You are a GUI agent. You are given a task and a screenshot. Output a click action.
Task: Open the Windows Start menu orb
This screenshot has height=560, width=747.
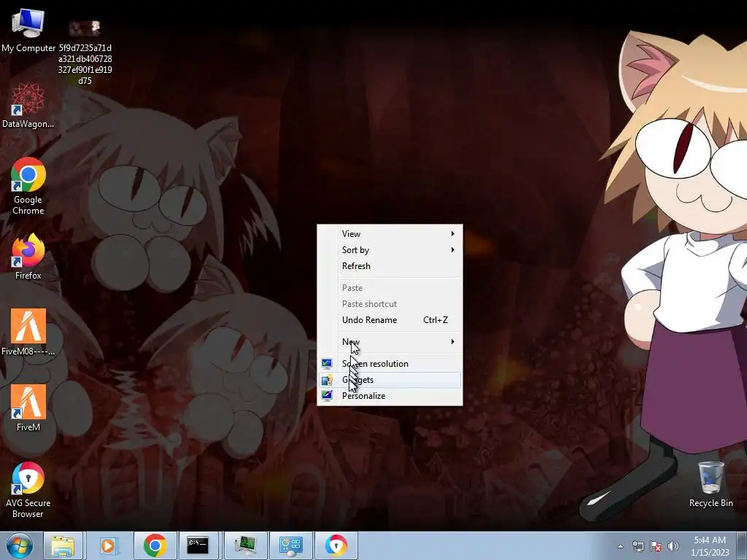click(x=20, y=545)
